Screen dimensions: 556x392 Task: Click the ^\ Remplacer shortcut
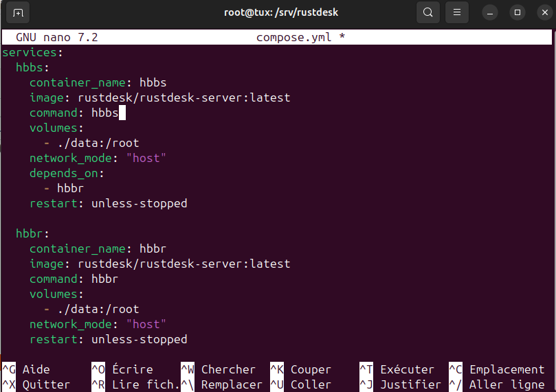[x=221, y=384]
